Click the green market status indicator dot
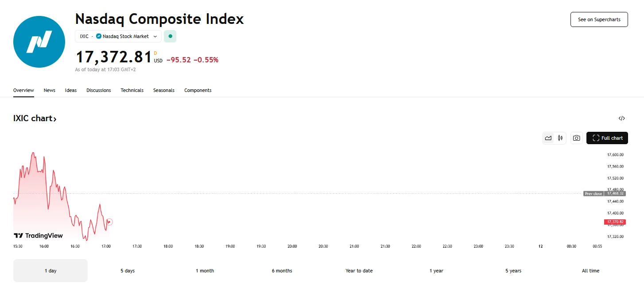Screen dimensions: 644x291 [170, 36]
